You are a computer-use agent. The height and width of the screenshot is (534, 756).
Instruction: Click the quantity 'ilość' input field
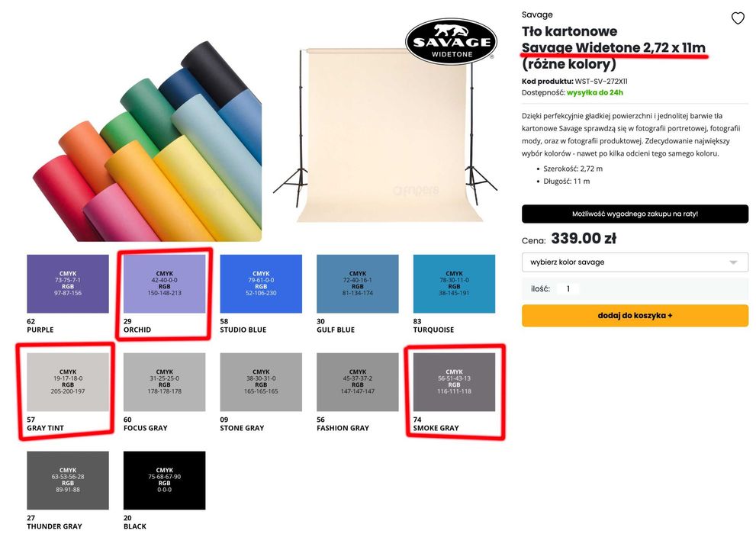[x=568, y=288]
